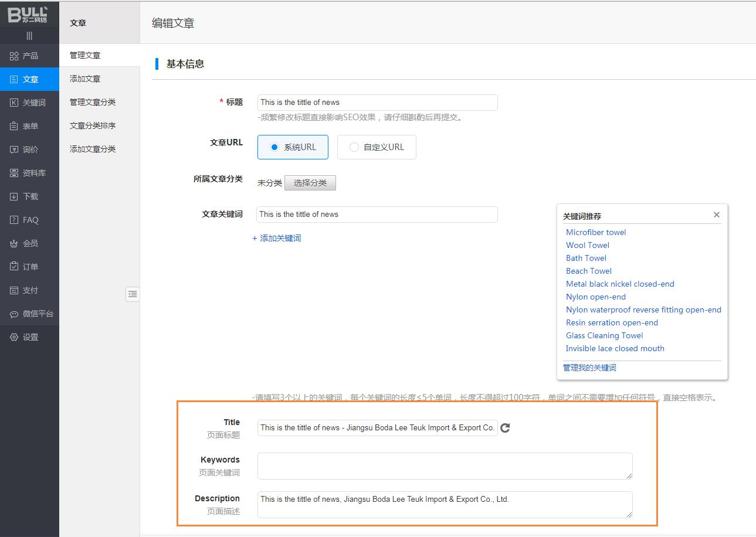Go to 管理文章分类 submenu item

click(x=93, y=102)
